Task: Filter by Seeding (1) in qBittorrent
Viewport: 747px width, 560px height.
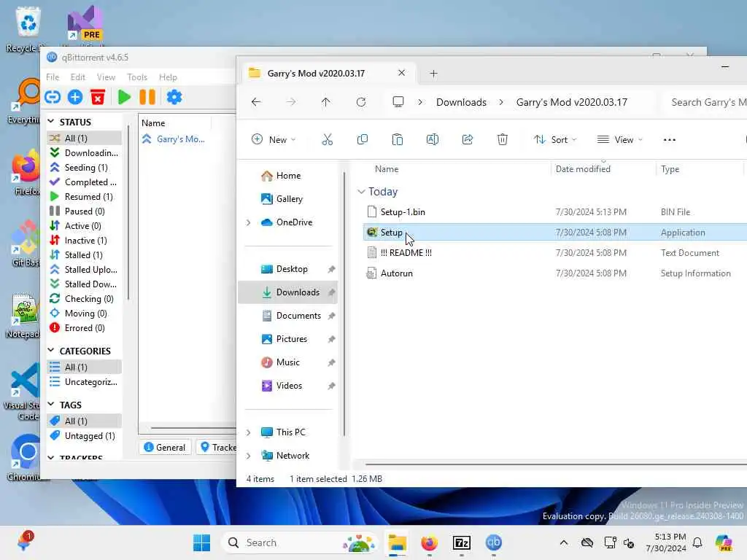Action: [85, 168]
